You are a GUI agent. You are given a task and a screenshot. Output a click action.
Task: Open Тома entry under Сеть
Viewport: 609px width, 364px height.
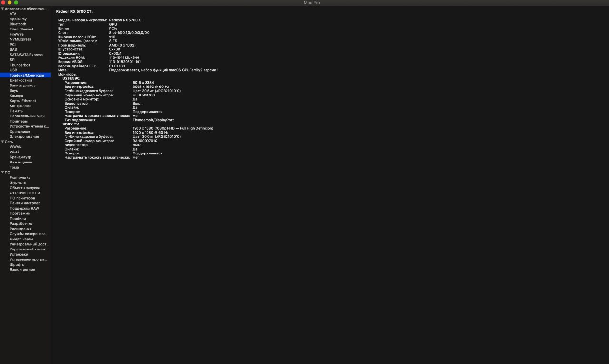(14, 167)
